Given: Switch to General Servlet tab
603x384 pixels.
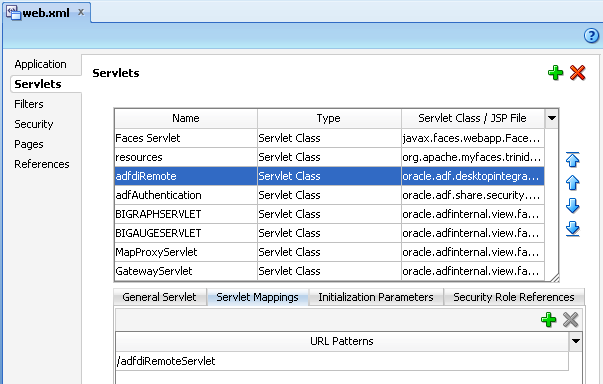Looking at the screenshot, I should [159, 297].
